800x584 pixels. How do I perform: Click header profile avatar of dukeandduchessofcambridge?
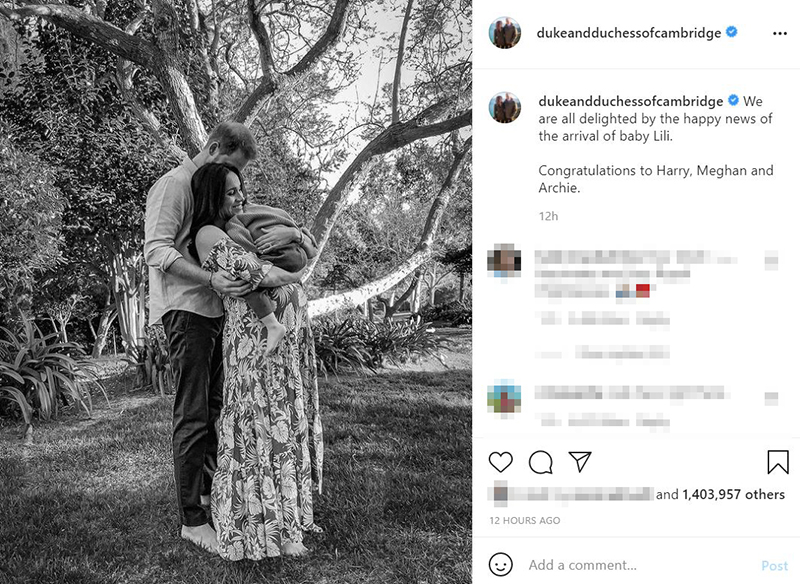(505, 33)
